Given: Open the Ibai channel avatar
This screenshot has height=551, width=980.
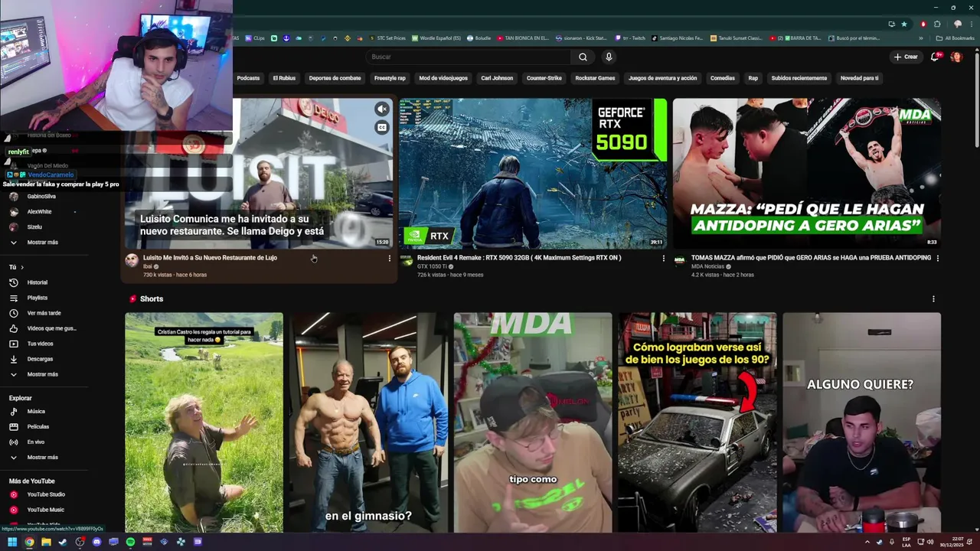Looking at the screenshot, I should coord(132,260).
